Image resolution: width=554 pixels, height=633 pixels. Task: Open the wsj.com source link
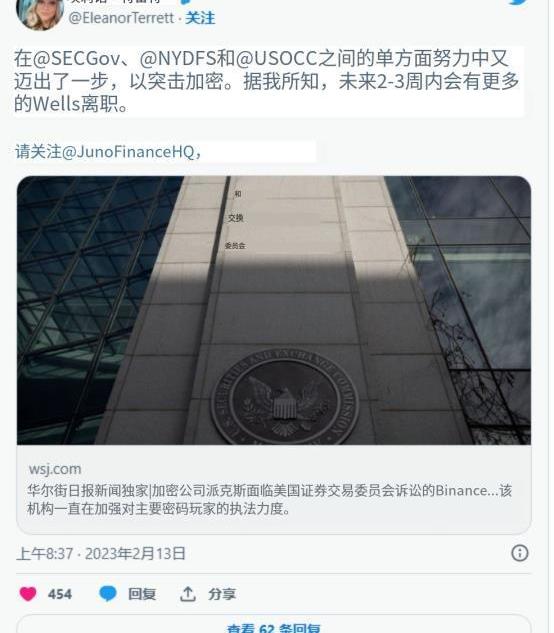(x=55, y=469)
